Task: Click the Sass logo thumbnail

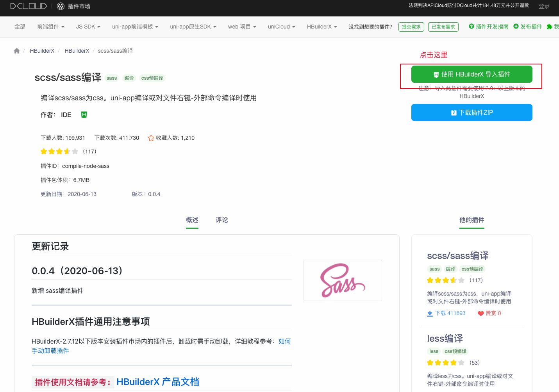Action: 343,280
